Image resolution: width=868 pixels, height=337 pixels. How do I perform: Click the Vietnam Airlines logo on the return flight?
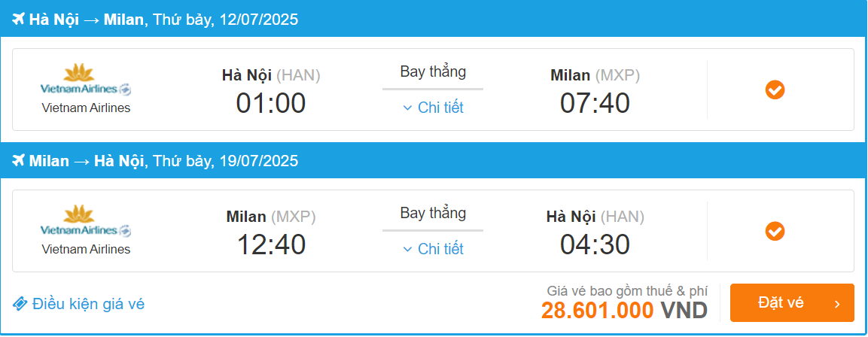(x=86, y=222)
